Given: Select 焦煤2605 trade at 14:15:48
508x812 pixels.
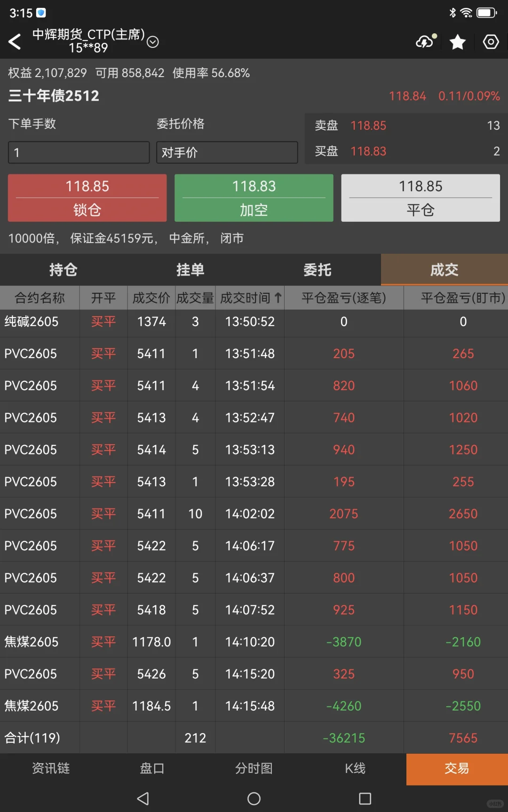Looking at the screenshot, I should pos(254,706).
